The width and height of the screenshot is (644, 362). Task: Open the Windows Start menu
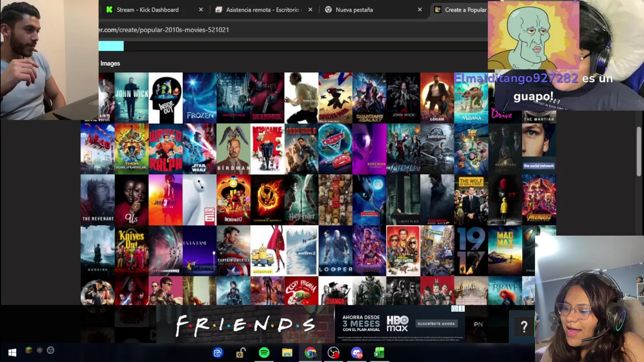pyautogui.click(x=12, y=353)
